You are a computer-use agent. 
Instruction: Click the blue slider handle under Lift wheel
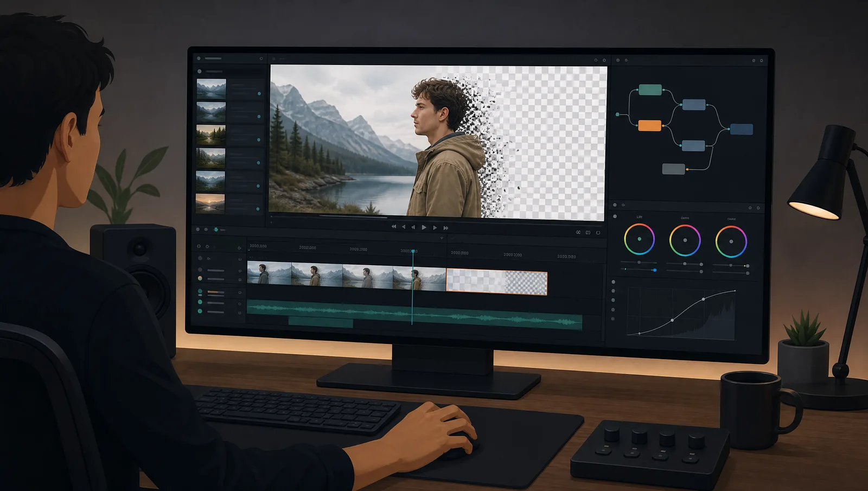click(x=655, y=270)
